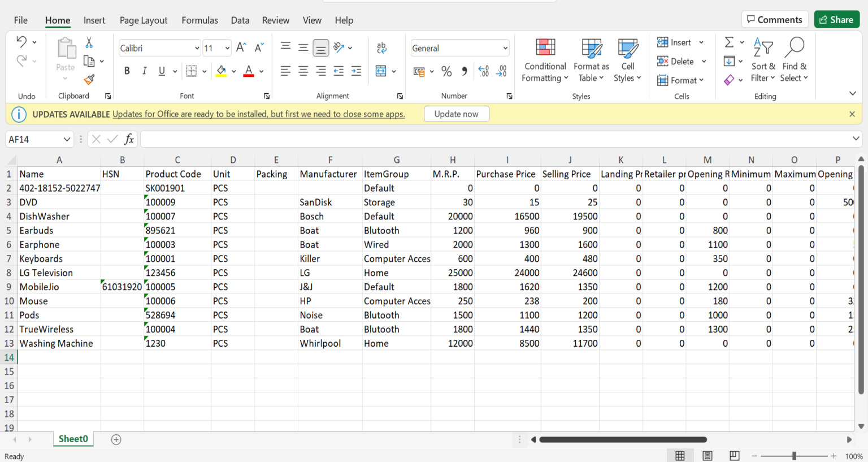Viewport: 868px width, 462px height.
Task: Click the Clear eraser icon
Action: (x=730, y=80)
